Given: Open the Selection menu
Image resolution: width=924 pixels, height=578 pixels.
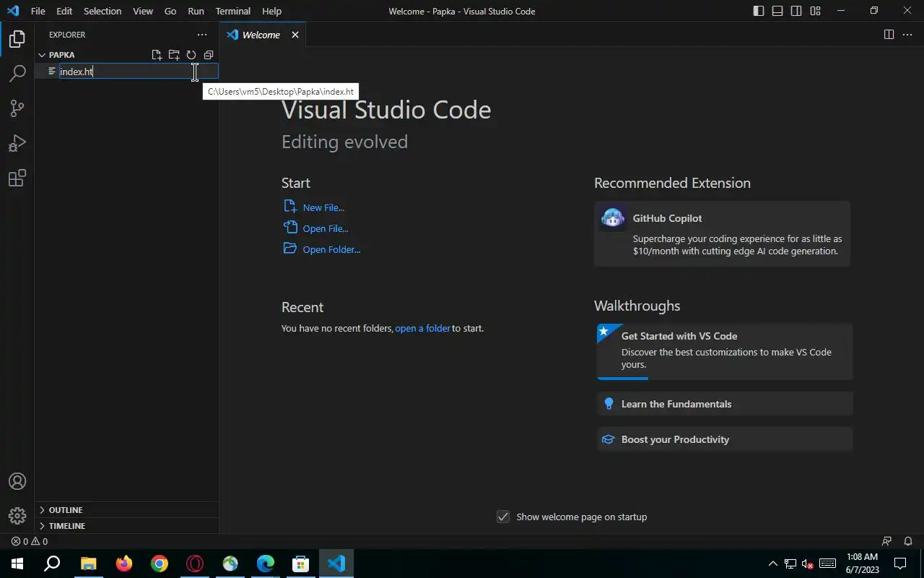Looking at the screenshot, I should 103,11.
